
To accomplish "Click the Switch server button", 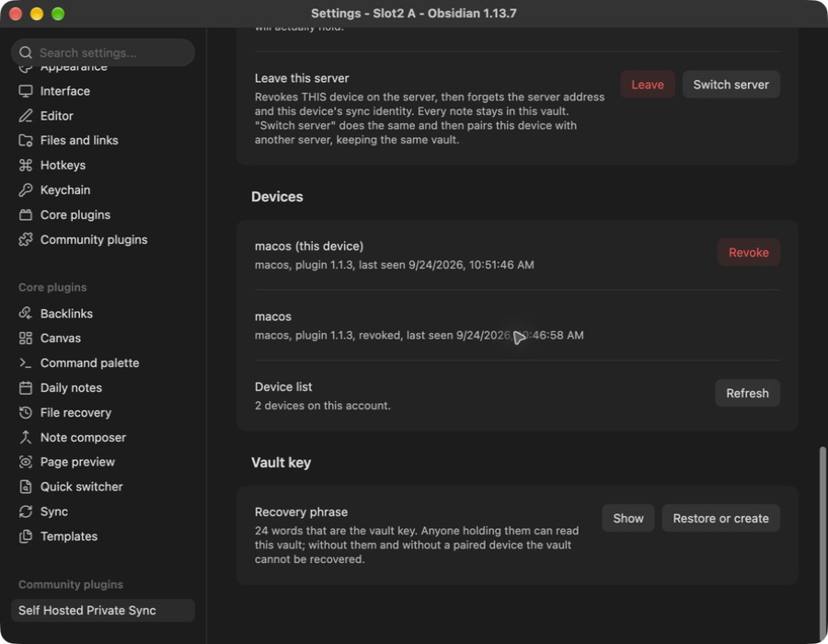I will pyautogui.click(x=730, y=85).
